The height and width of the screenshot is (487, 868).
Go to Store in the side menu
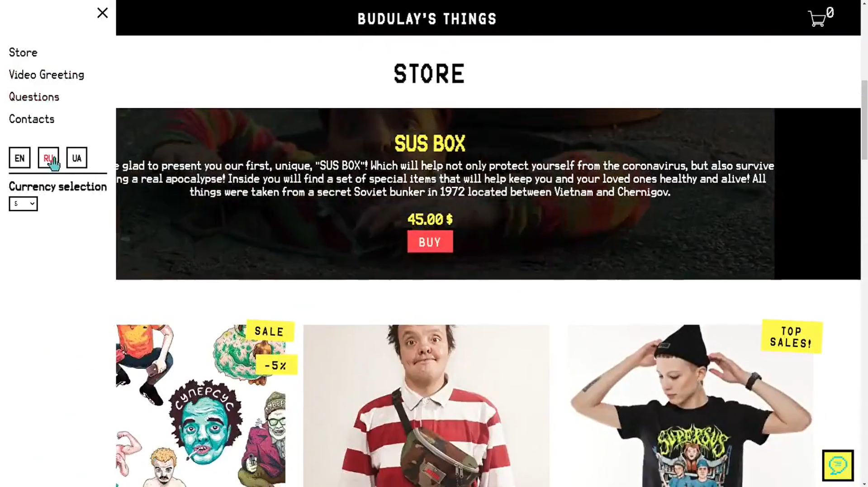pos(23,53)
